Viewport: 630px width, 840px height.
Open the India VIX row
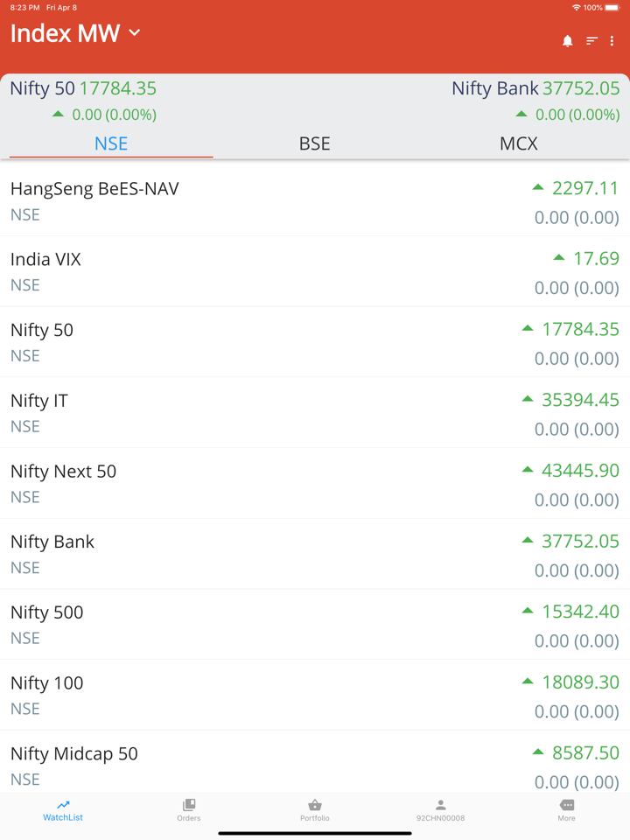[x=315, y=271]
